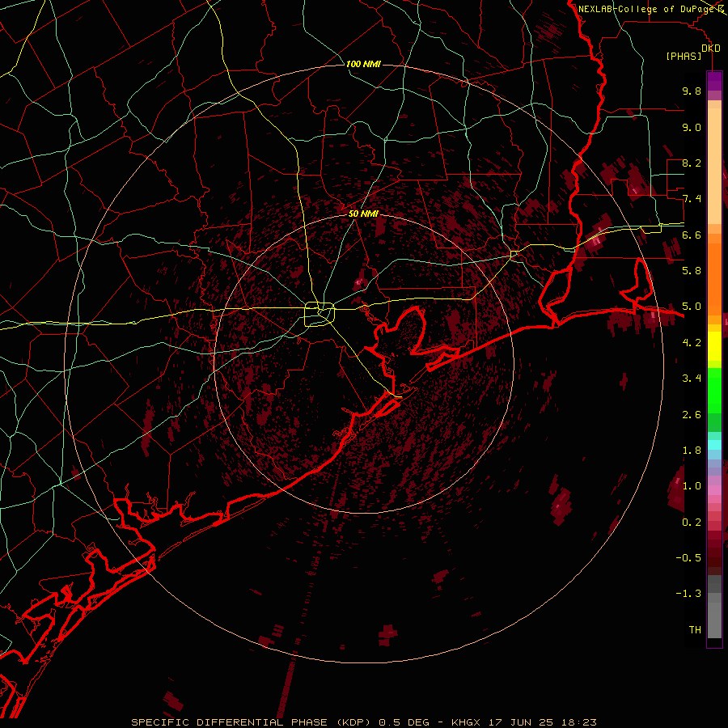
Task: Click the 3.4 value on the scale
Action: (x=692, y=379)
